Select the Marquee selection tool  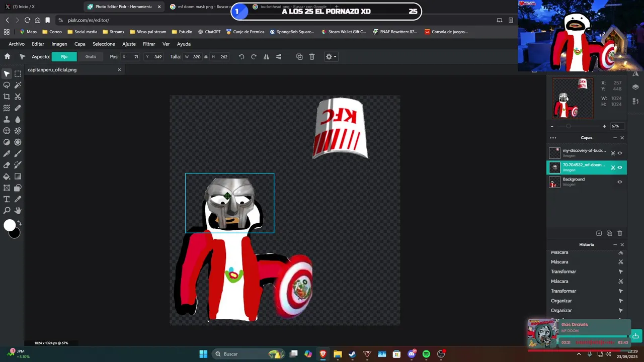pos(18,74)
